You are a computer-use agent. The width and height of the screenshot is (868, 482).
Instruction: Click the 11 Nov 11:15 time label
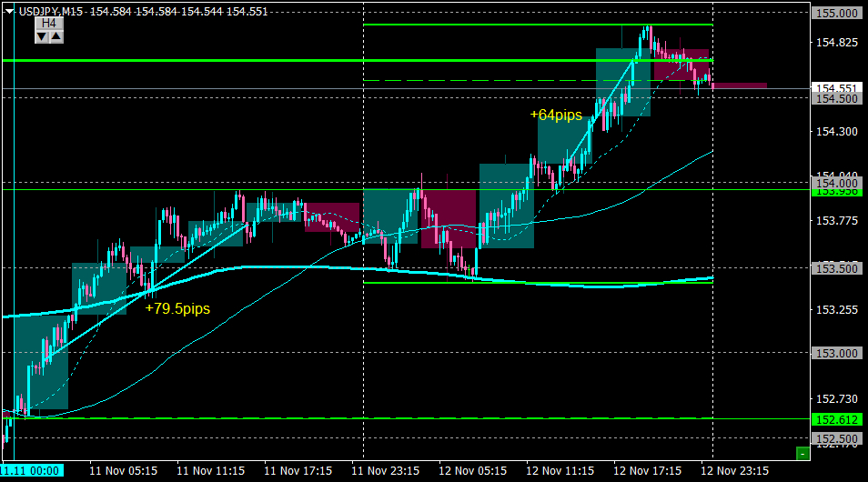210,471
